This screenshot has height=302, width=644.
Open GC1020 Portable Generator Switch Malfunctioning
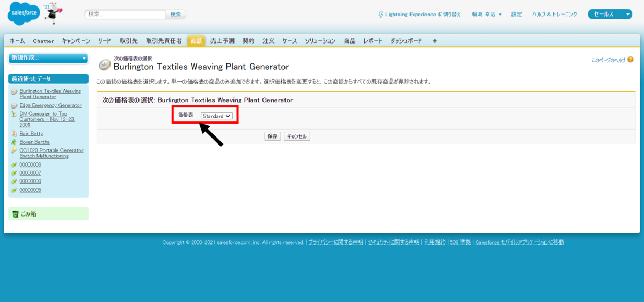[52, 153]
